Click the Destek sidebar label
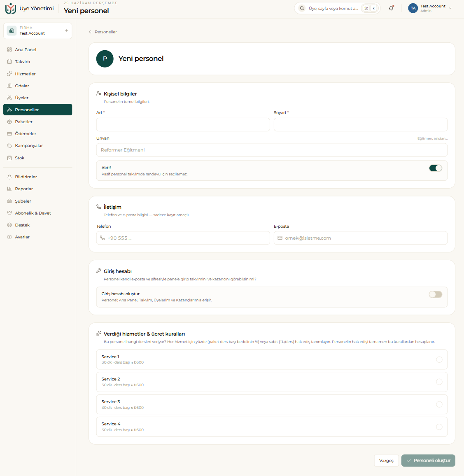Image resolution: width=464 pixels, height=476 pixels. pos(23,225)
